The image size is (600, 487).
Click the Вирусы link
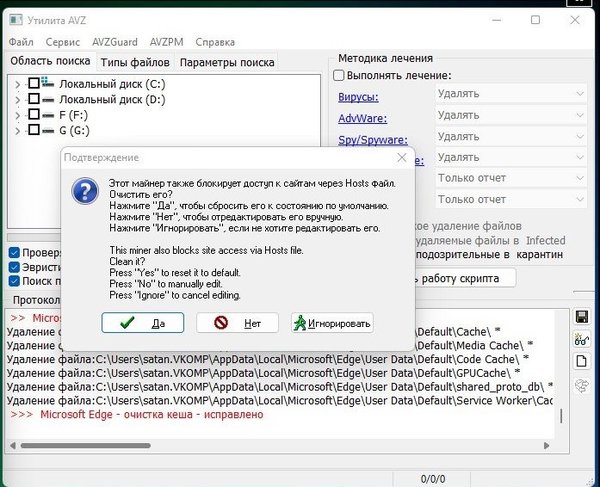coord(358,97)
